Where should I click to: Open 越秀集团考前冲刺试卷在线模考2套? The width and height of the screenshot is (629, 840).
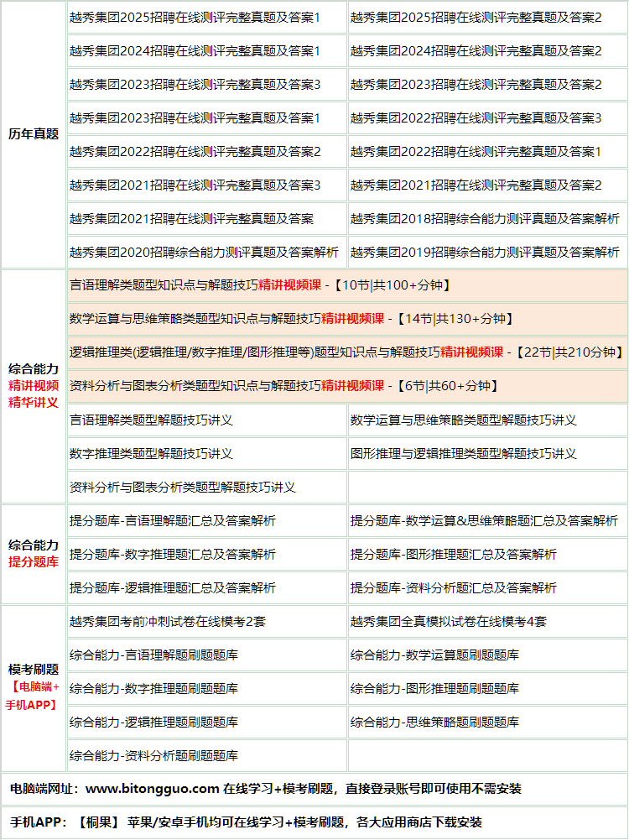(x=168, y=622)
